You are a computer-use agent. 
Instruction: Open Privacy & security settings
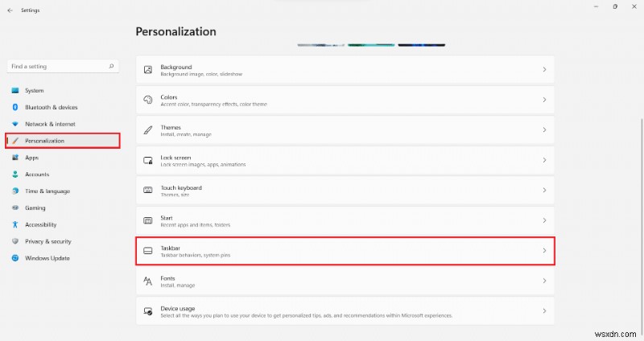point(47,241)
